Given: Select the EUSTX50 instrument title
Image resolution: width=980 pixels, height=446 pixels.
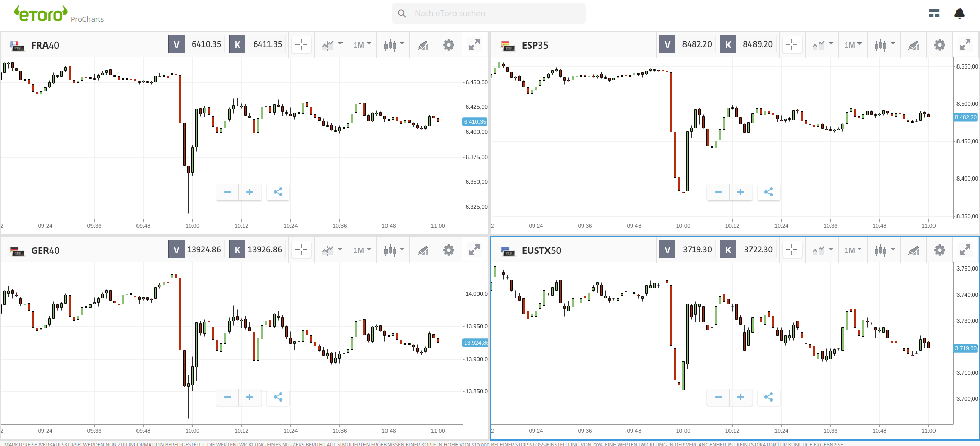Looking at the screenshot, I should [541, 250].
